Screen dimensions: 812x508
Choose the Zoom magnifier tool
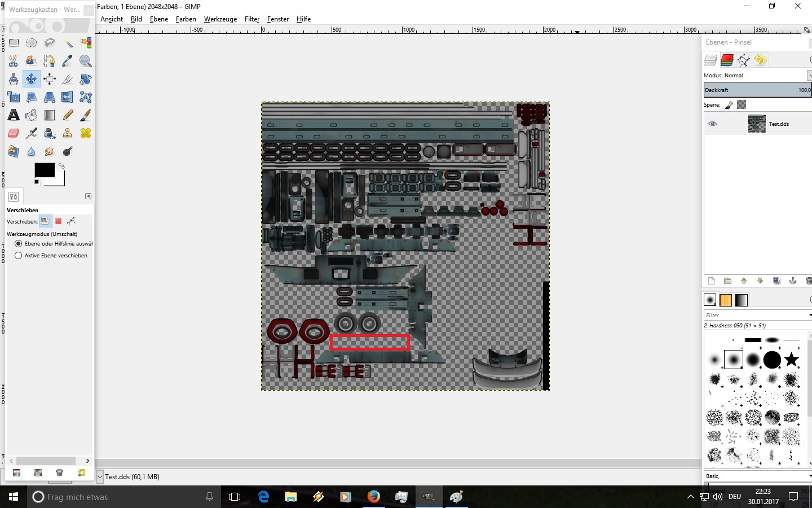pyautogui.click(x=86, y=61)
